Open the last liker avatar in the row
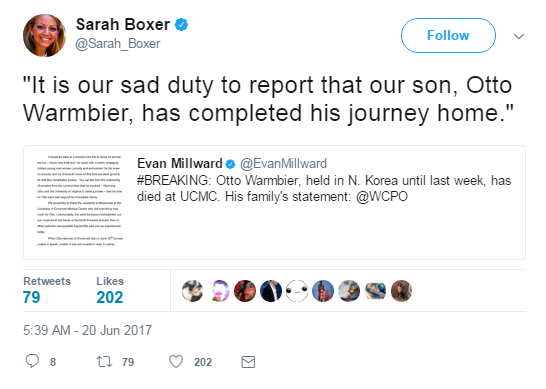This screenshot has height=389, width=546. [401, 291]
